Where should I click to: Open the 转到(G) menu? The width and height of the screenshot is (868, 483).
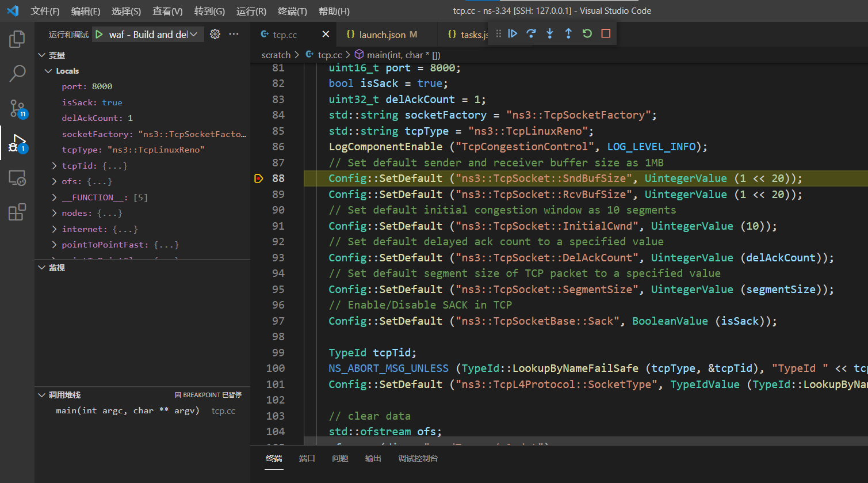209,11
